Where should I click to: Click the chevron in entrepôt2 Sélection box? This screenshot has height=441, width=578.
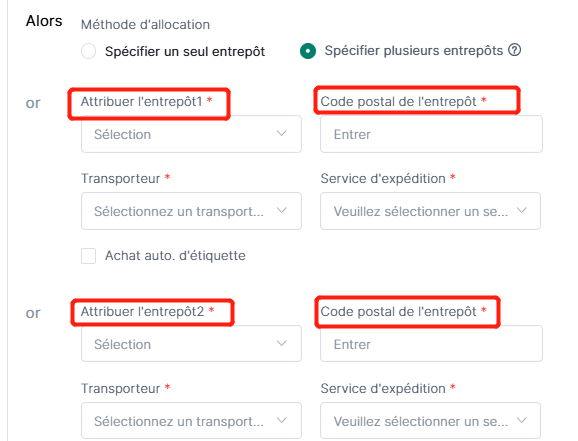282,343
